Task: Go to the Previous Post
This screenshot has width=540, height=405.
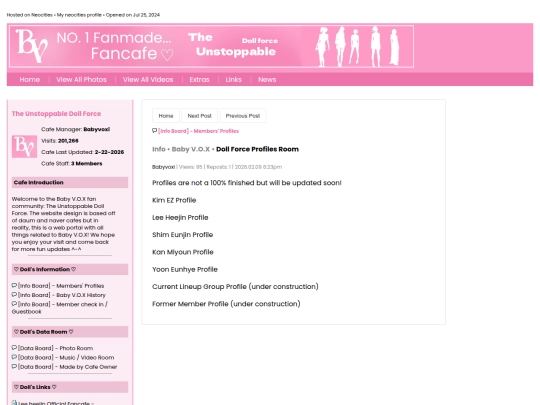Action: coord(243,116)
